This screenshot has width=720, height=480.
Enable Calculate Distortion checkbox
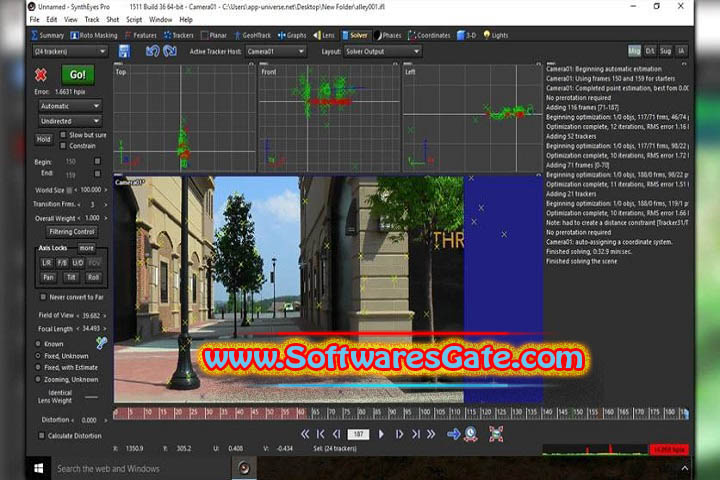(x=42, y=435)
